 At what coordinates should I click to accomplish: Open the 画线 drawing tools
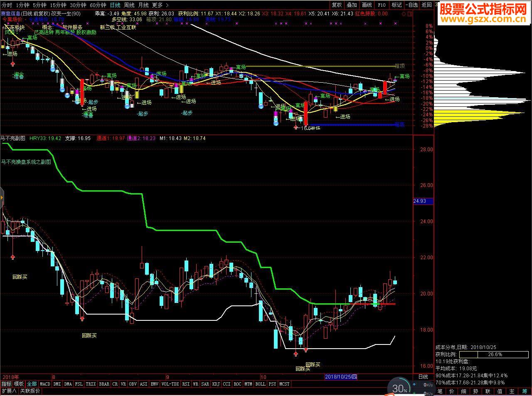pyautogui.click(x=367, y=5)
